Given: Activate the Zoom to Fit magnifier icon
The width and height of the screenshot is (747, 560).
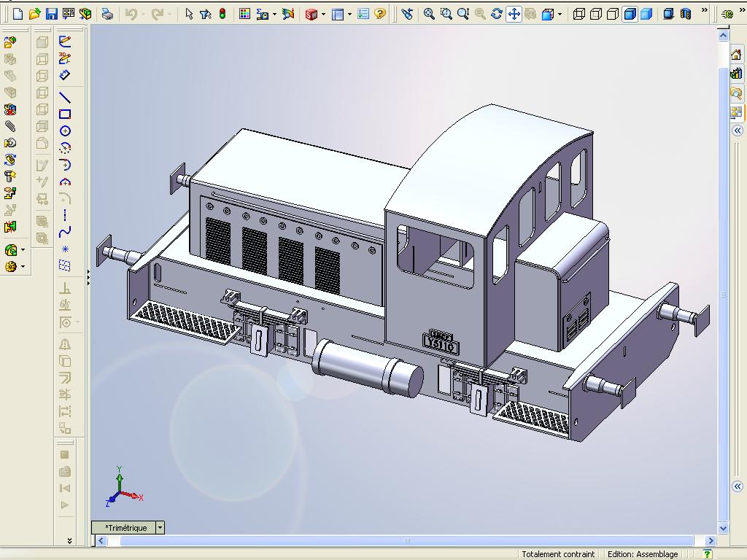Looking at the screenshot, I should pyautogui.click(x=429, y=14).
